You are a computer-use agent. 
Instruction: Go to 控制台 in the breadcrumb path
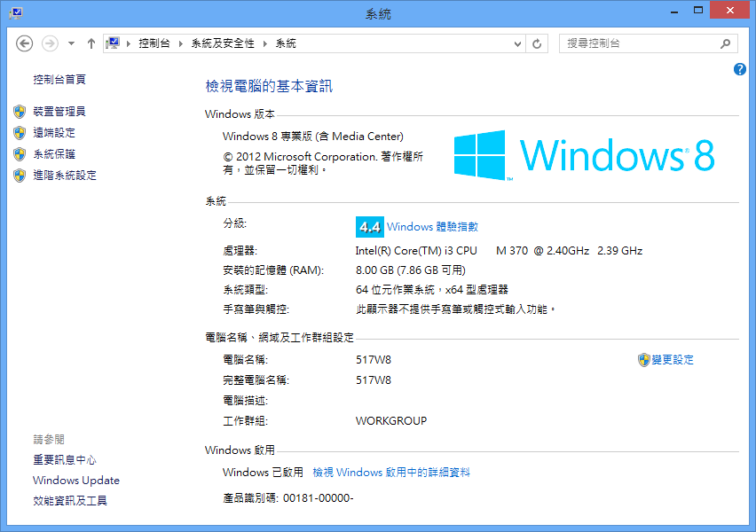pyautogui.click(x=154, y=43)
